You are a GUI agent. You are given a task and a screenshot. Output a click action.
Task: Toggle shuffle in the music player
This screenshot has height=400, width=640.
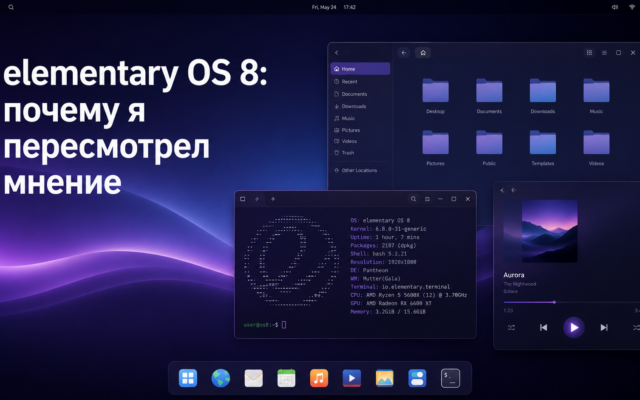tap(511, 327)
